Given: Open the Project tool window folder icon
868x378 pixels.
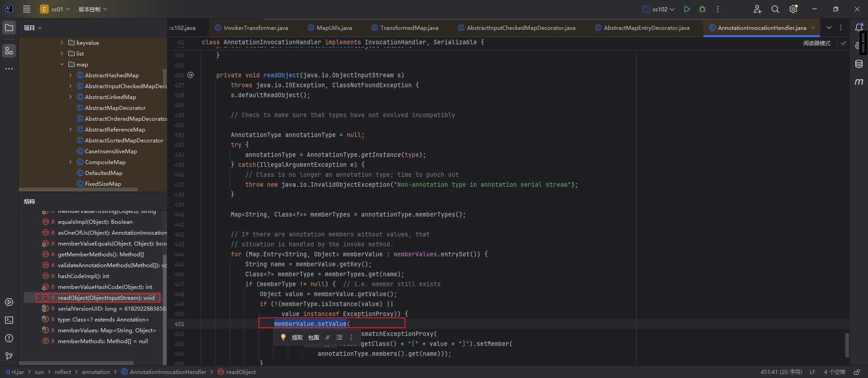Looking at the screenshot, I should pos(9,28).
